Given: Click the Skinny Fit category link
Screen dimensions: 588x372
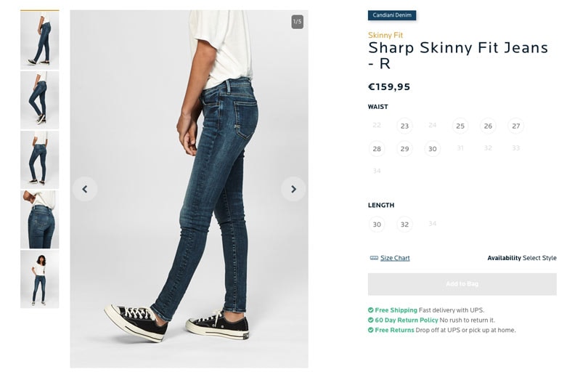Looking at the screenshot, I should (385, 35).
